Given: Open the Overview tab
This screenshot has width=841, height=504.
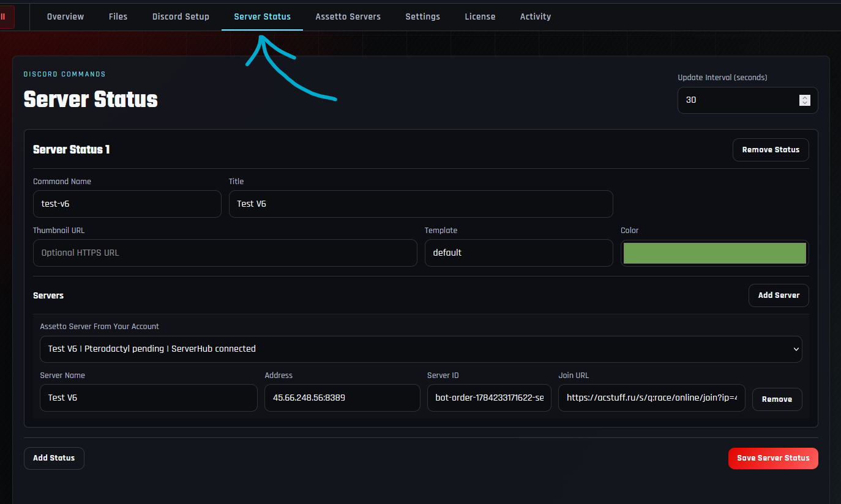Looking at the screenshot, I should tap(65, 17).
